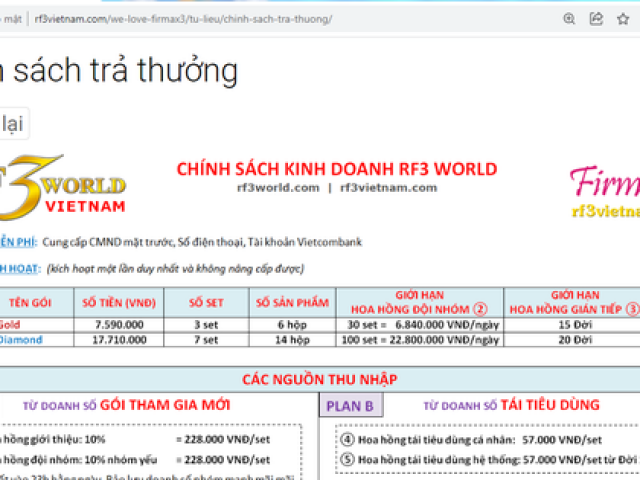Click the Firmax logo on the right
Image resolution: width=640 pixels, height=480 pixels.
pyautogui.click(x=605, y=191)
